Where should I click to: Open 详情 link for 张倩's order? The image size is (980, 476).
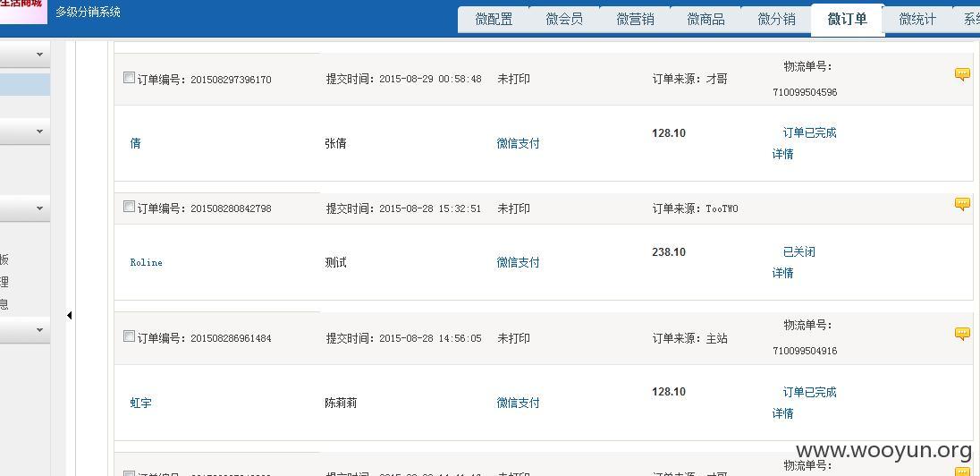tap(782, 154)
